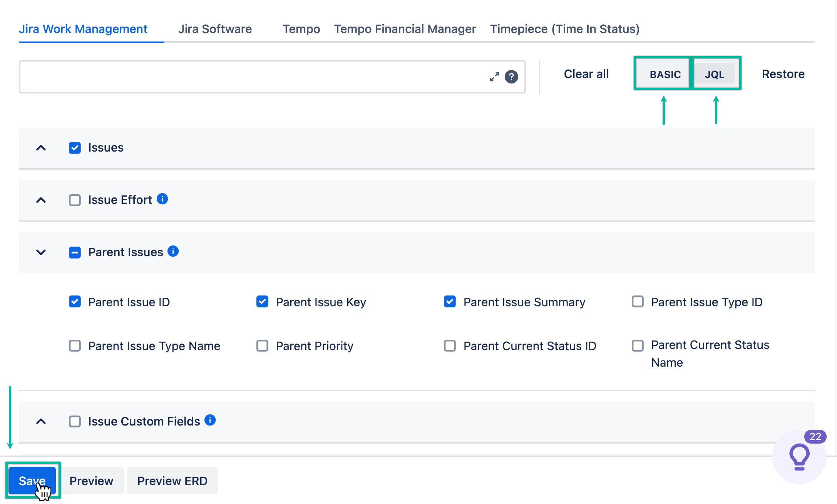The height and width of the screenshot is (504, 837).
Task: Open the info tooltip for Parent Issues
Action: tap(173, 252)
